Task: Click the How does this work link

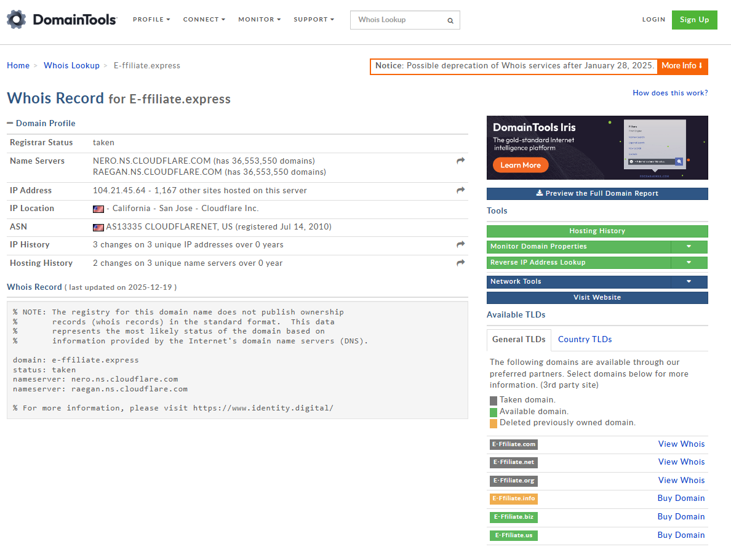Action: (x=670, y=92)
